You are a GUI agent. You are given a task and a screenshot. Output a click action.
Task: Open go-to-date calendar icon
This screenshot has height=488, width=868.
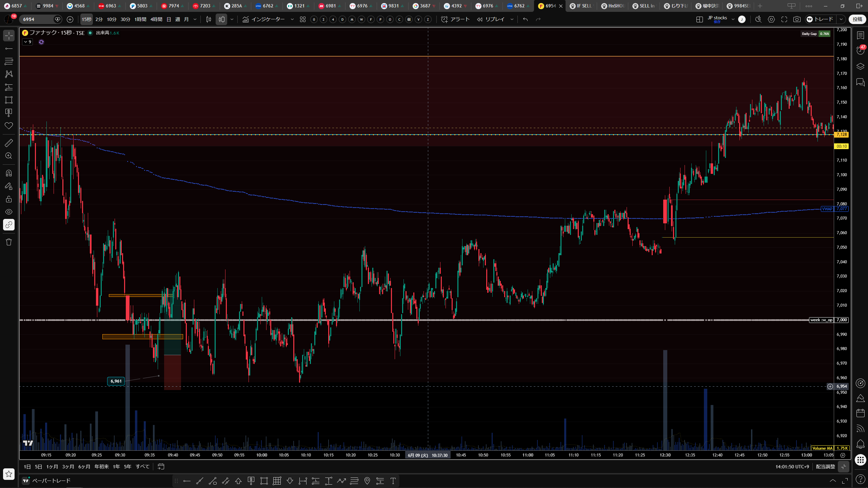(161, 467)
